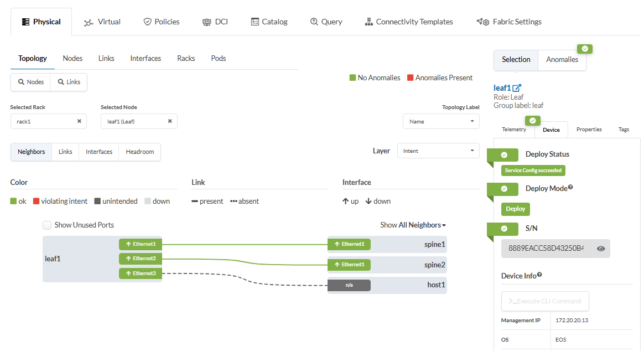Image resolution: width=644 pixels, height=351 pixels.
Task: Reveal the serial number with eye icon
Action: [x=601, y=249]
